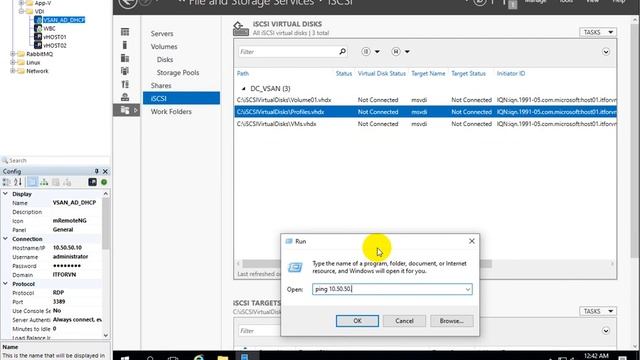640x360 pixels.
Task: Expand the RabbitMQ folder
Action: [x=13, y=54]
